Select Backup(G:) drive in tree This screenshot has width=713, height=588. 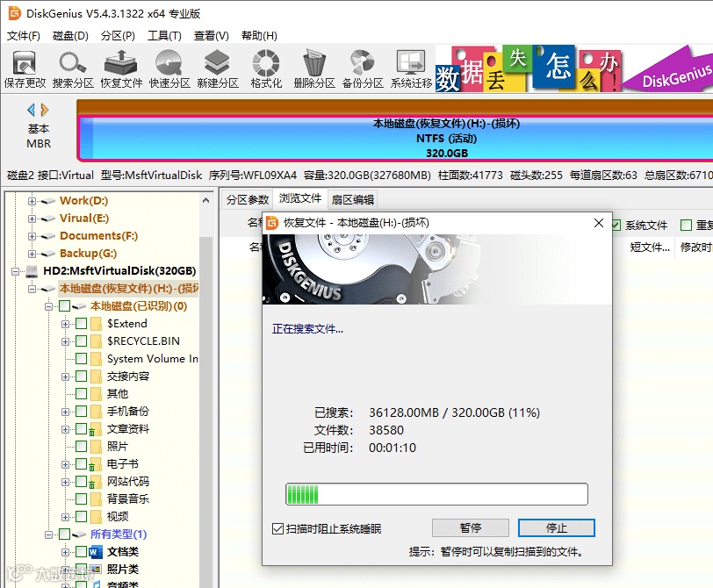(88, 253)
